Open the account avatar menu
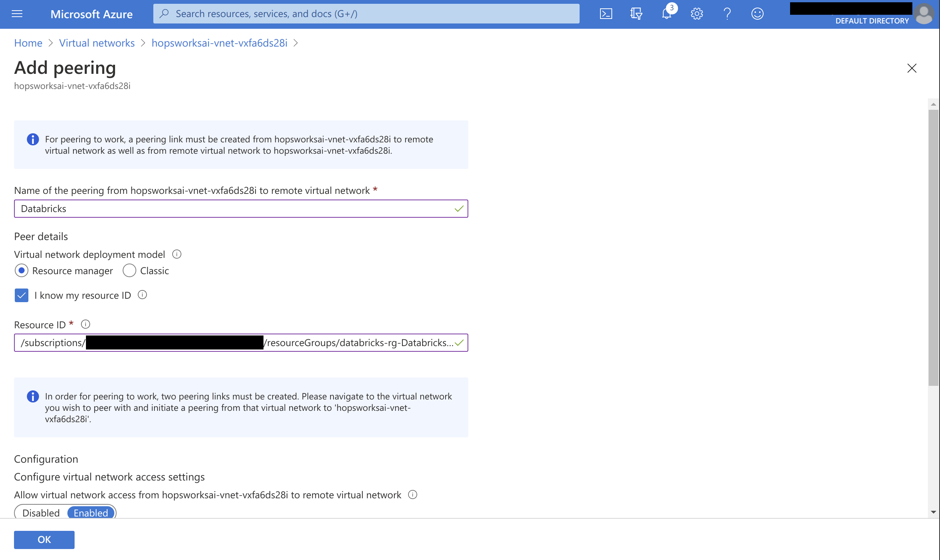Image resolution: width=940 pixels, height=560 pixels. pyautogui.click(x=924, y=14)
